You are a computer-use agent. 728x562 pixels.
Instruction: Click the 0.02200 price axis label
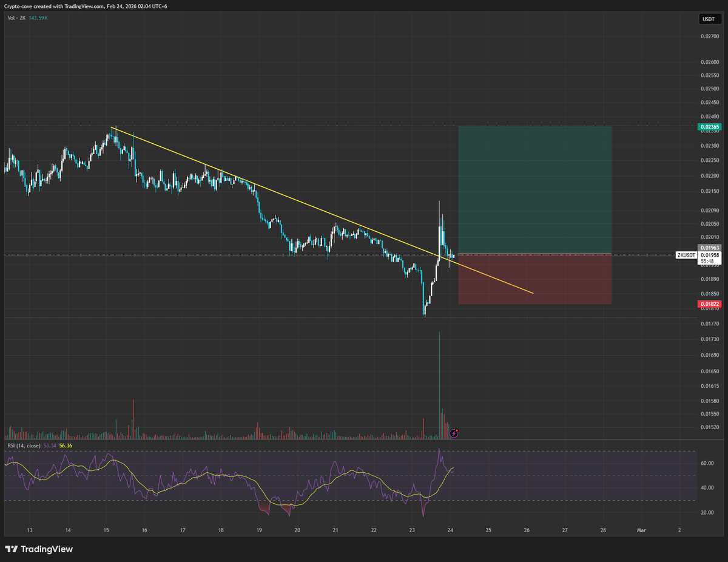click(709, 175)
